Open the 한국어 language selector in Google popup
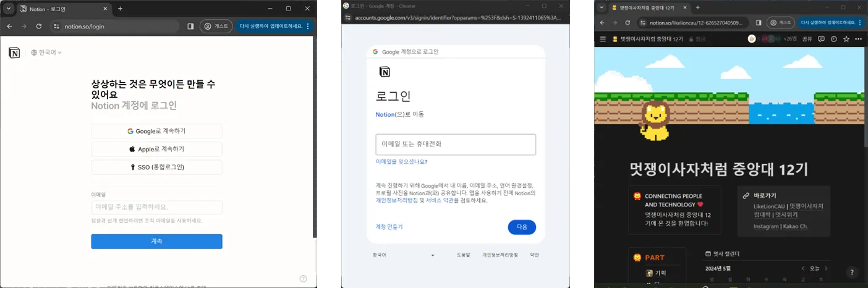Image resolution: width=868 pixels, height=288 pixels. click(x=403, y=255)
